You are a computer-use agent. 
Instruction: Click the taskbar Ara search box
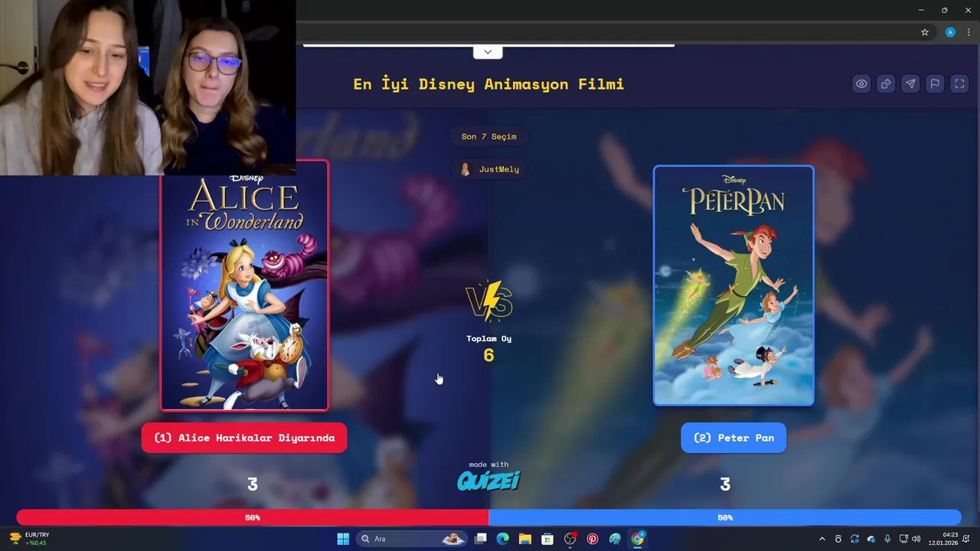tap(412, 539)
